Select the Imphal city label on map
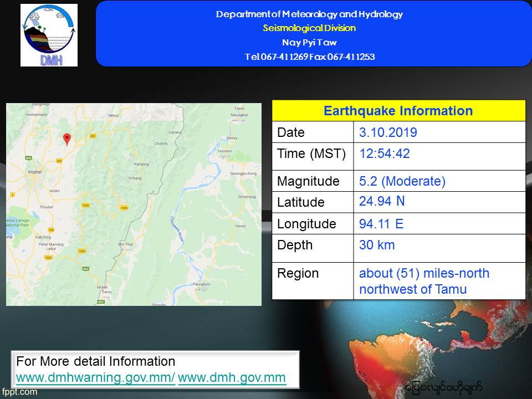This screenshot has height=399, width=532. (x=35, y=172)
